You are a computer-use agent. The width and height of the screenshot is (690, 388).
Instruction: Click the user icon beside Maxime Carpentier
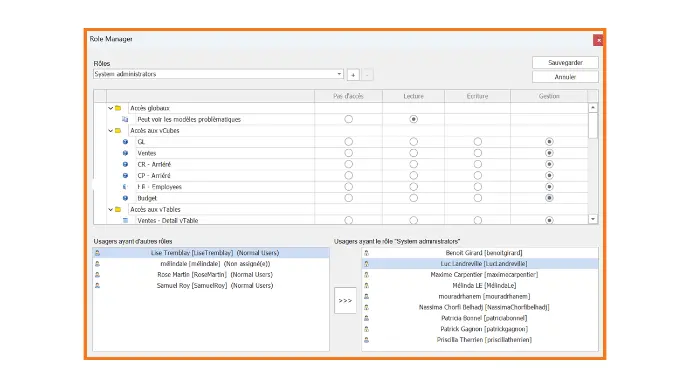pos(367,275)
